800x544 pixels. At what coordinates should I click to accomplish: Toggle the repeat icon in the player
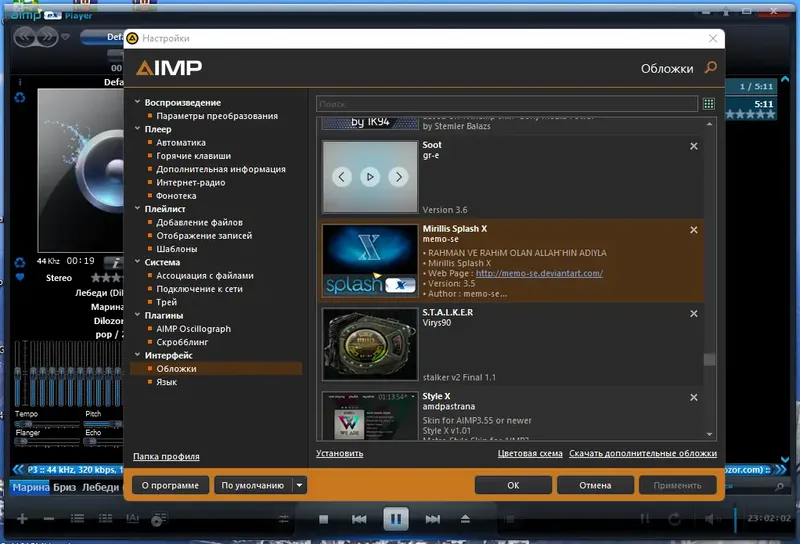click(674, 520)
